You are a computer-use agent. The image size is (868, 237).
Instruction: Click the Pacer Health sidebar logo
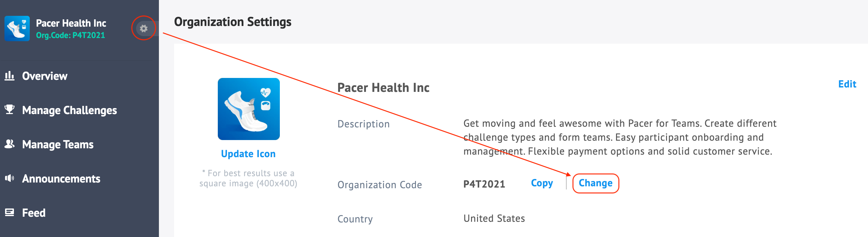(x=17, y=28)
